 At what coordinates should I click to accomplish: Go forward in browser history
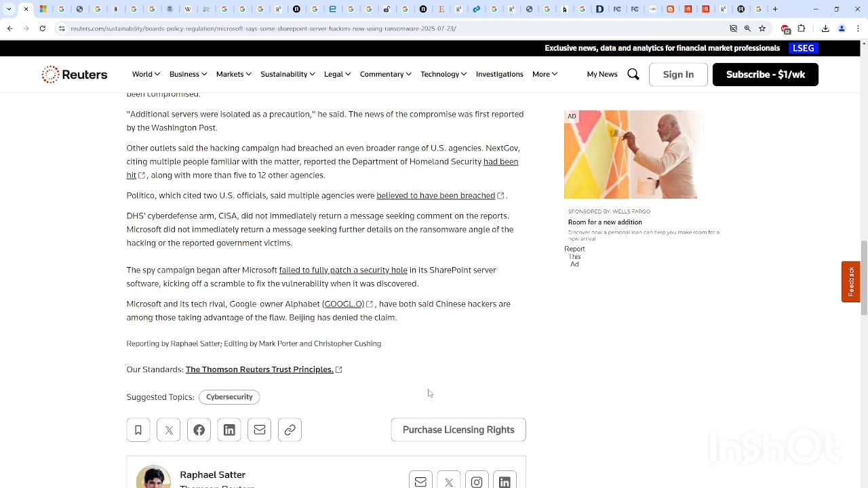pyautogui.click(x=26, y=28)
